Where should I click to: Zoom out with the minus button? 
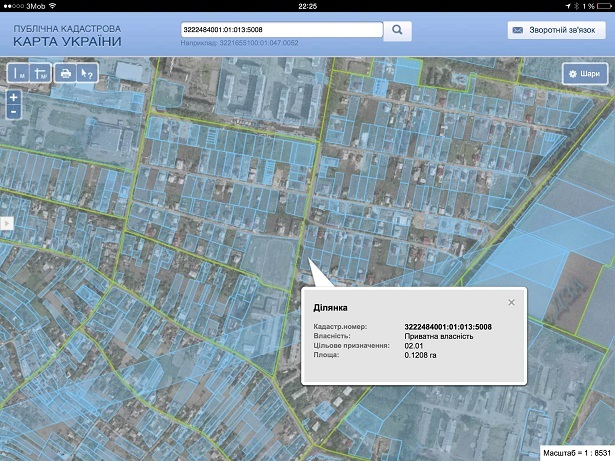click(x=13, y=112)
